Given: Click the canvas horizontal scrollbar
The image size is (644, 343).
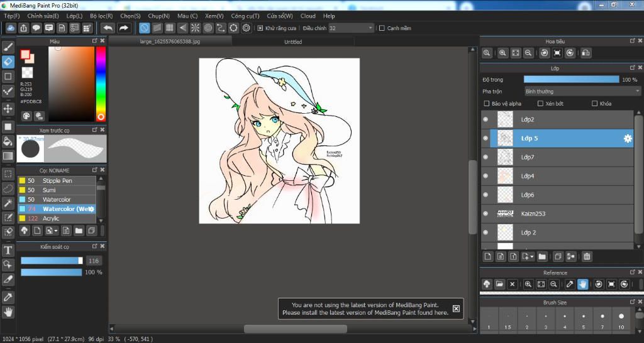Looking at the screenshot, I should tap(296, 329).
